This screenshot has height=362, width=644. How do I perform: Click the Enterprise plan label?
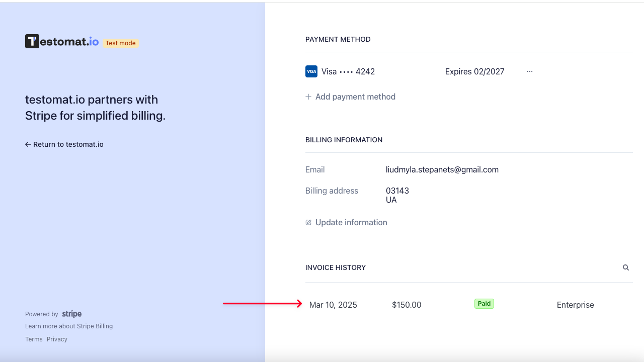coord(576,305)
